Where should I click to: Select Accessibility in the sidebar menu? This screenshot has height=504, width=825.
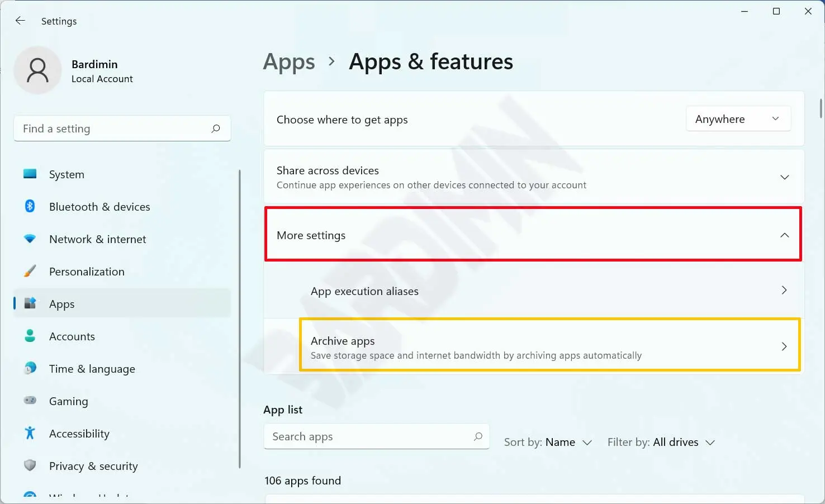click(x=79, y=434)
